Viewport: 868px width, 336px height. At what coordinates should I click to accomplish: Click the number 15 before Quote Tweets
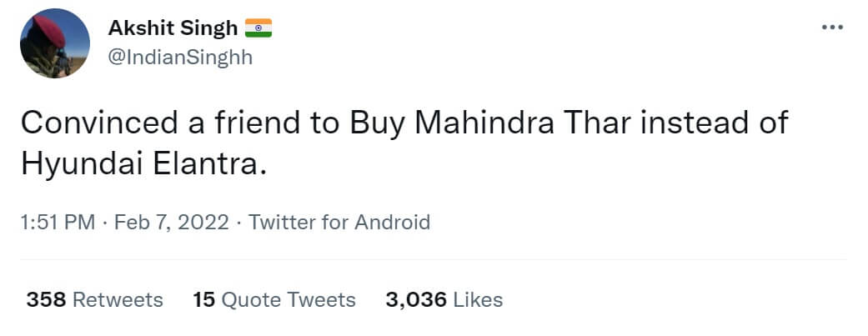[x=204, y=299]
